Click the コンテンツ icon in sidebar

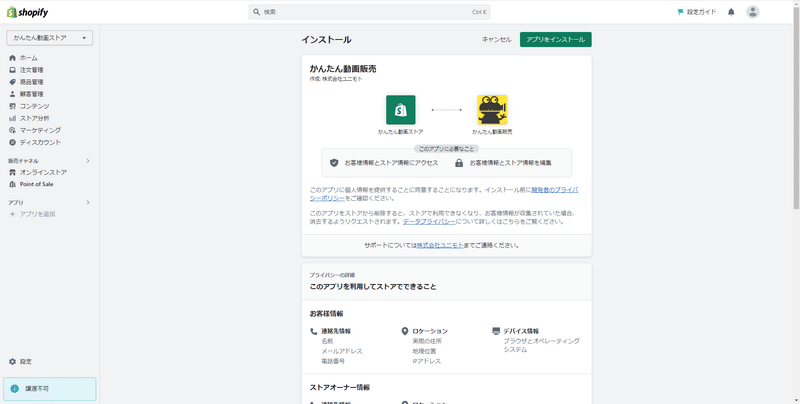pyautogui.click(x=13, y=106)
